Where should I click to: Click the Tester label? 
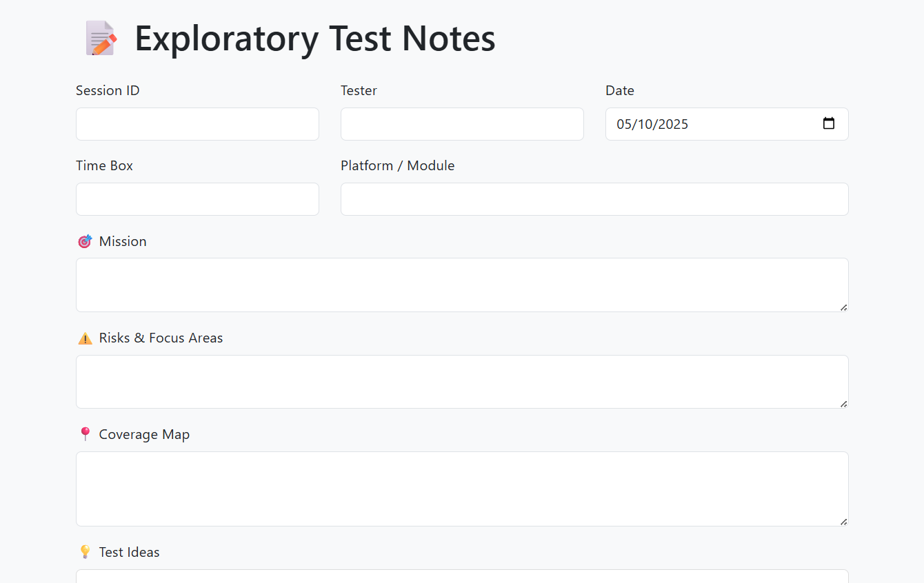[359, 90]
